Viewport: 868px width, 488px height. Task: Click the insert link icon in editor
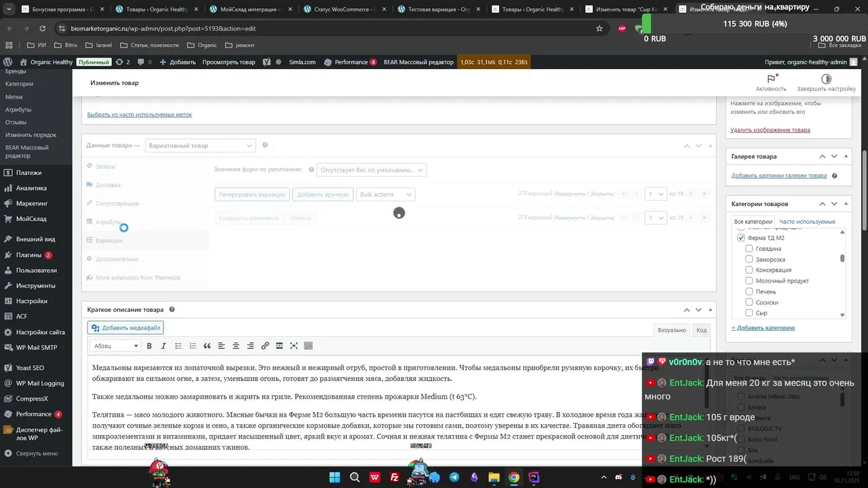point(265,346)
